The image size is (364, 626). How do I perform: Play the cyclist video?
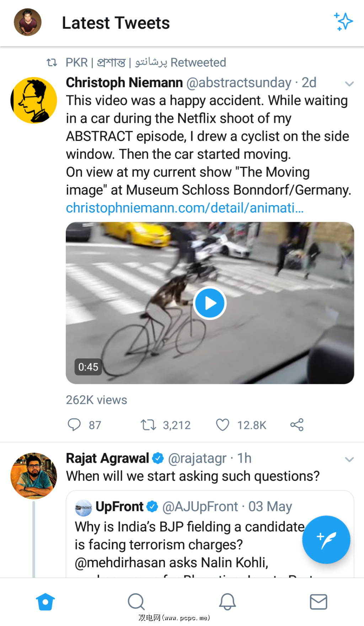tap(210, 303)
